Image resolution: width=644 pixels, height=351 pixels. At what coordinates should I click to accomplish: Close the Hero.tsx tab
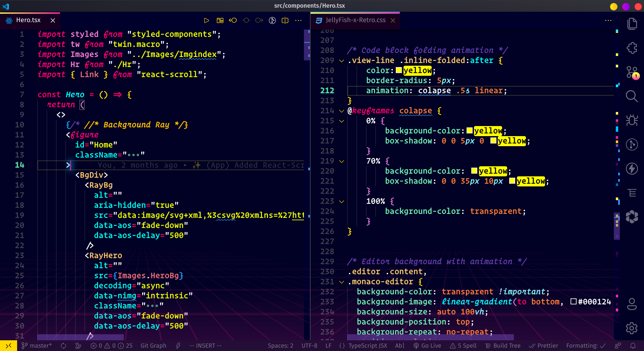click(x=53, y=20)
